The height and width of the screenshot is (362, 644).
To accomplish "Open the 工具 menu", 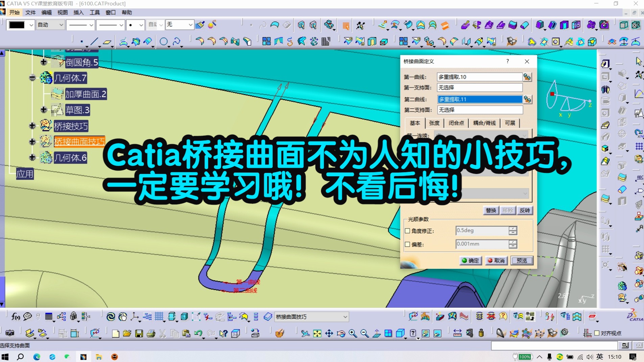I will [x=95, y=12].
